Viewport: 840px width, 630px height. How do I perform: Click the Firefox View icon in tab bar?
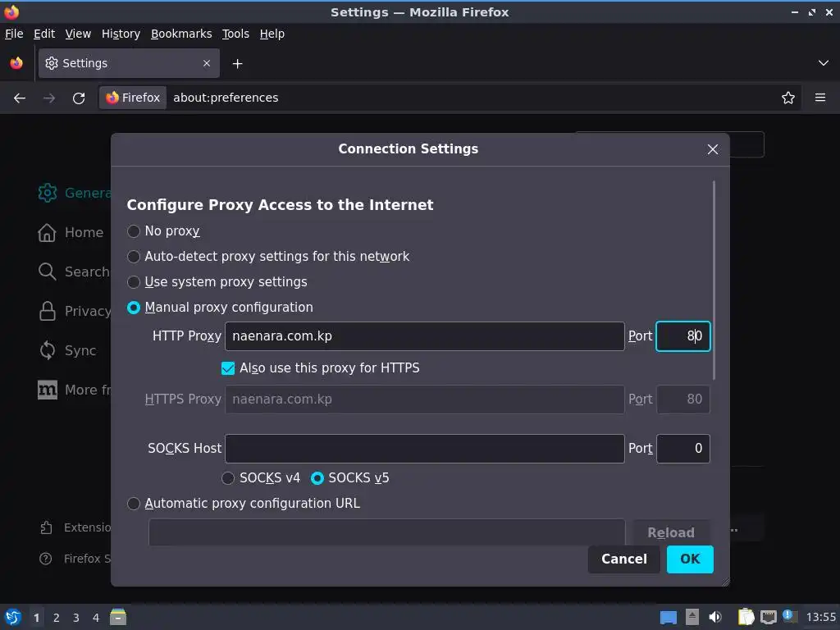coord(16,63)
